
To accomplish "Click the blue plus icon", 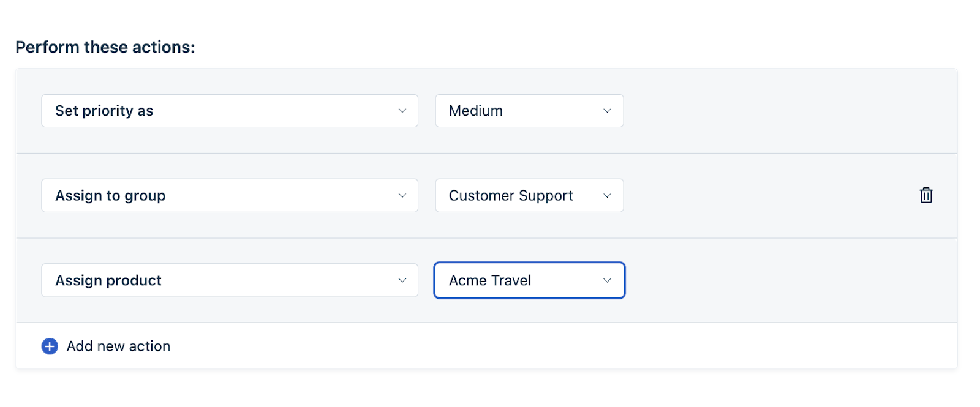I will coord(50,346).
